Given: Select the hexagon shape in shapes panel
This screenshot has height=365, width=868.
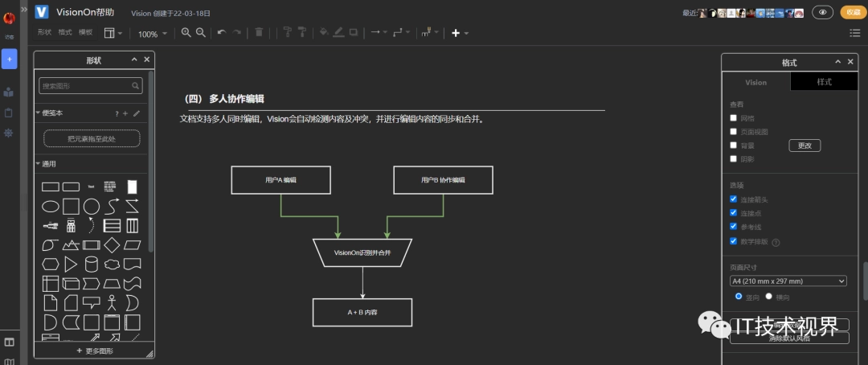Looking at the screenshot, I should pyautogui.click(x=51, y=265).
